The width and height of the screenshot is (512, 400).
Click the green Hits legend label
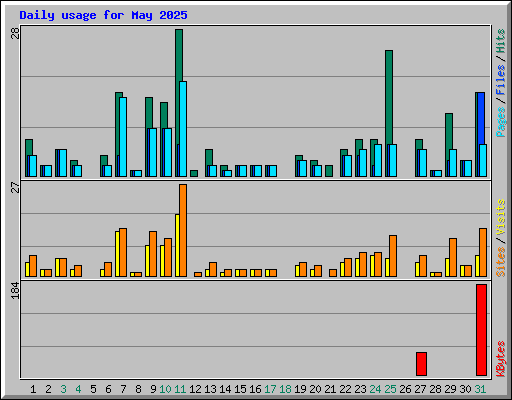coord(500,41)
